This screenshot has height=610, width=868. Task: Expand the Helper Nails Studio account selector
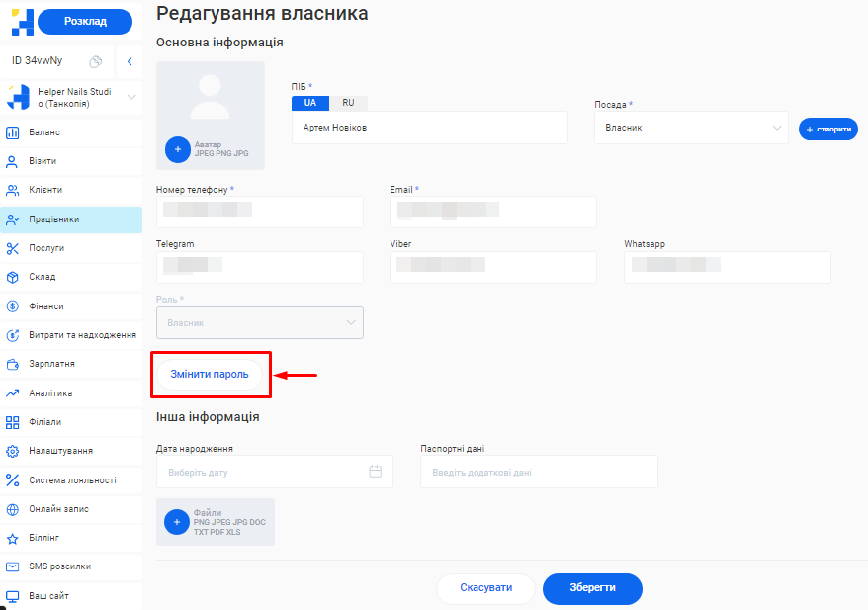click(x=74, y=96)
